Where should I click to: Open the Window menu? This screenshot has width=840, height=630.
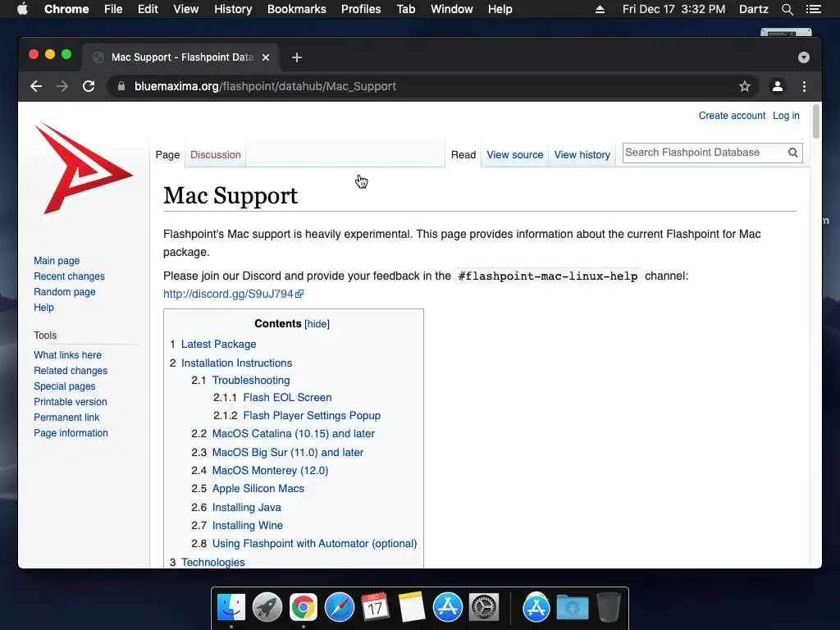point(452,9)
